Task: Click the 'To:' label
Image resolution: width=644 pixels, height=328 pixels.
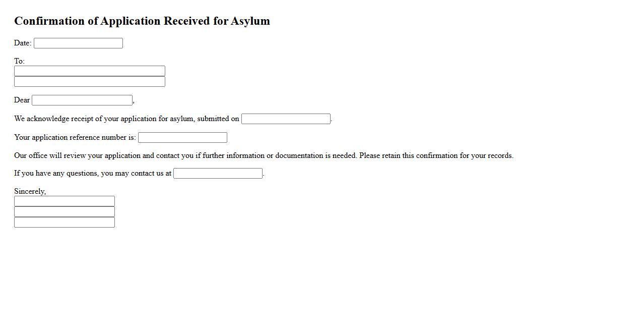Action: tap(19, 61)
